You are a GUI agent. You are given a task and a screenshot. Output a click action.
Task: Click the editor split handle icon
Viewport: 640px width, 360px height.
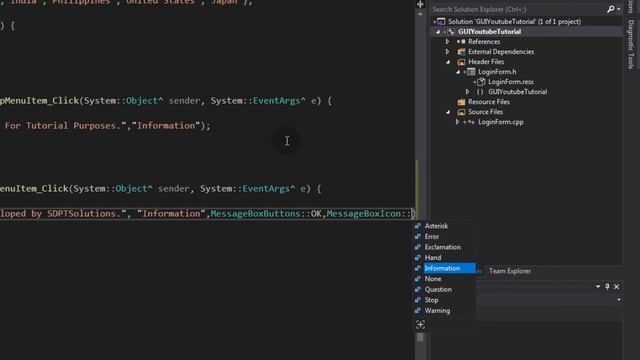point(420,4)
